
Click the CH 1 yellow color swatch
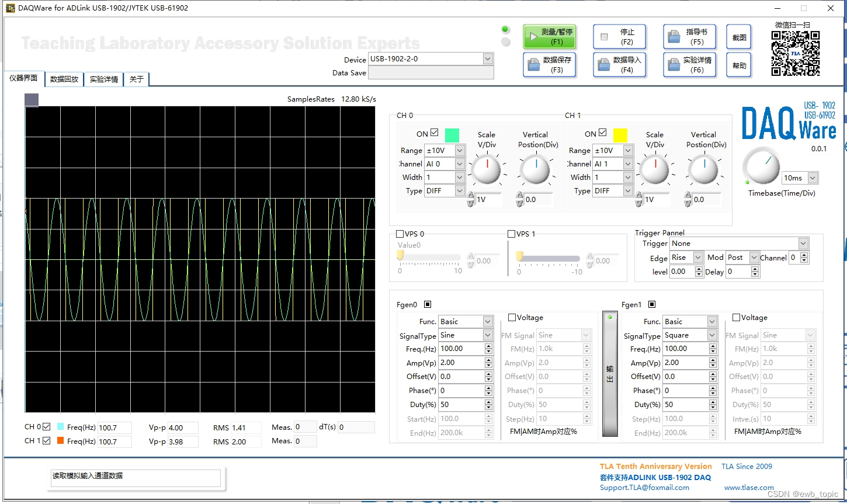(x=620, y=135)
